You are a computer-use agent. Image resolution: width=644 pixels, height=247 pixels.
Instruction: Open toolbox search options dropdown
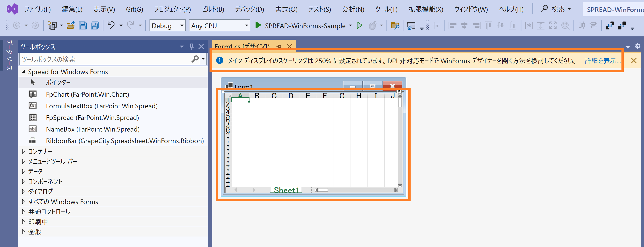point(203,59)
